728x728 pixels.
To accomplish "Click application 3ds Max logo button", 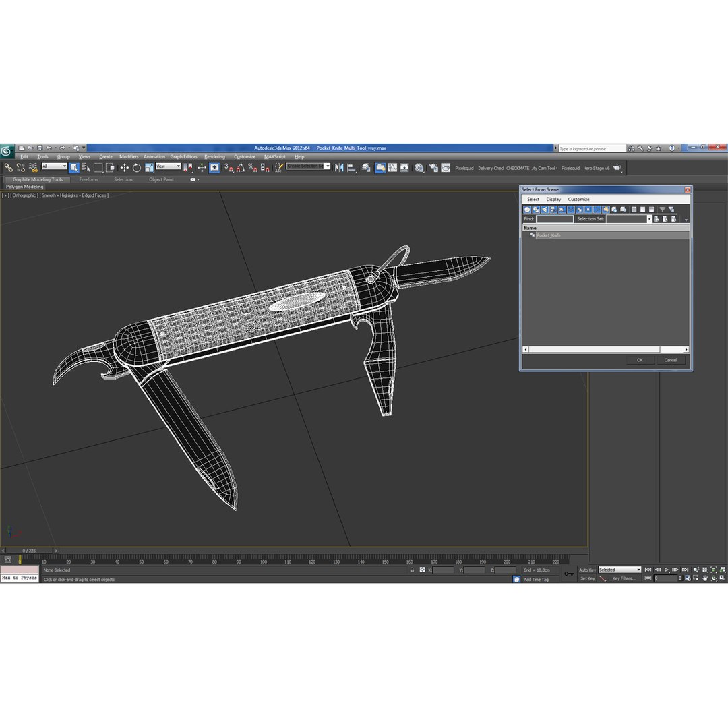I will tap(7, 151).
